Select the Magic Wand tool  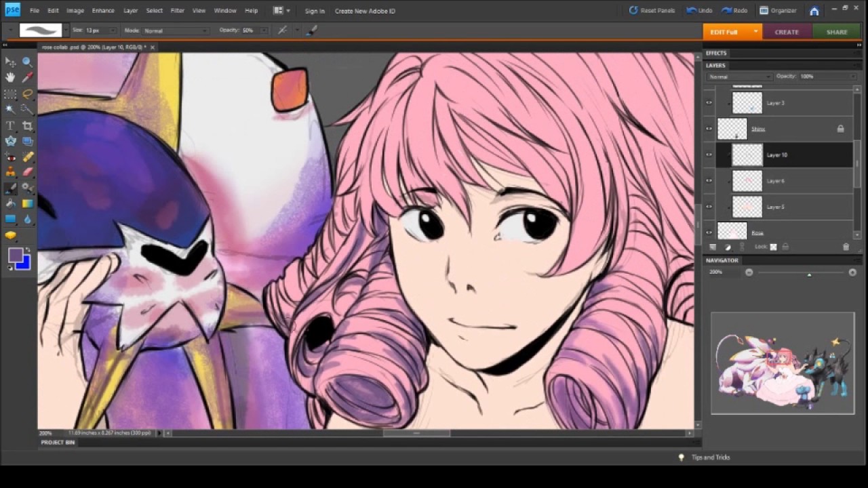click(x=10, y=109)
